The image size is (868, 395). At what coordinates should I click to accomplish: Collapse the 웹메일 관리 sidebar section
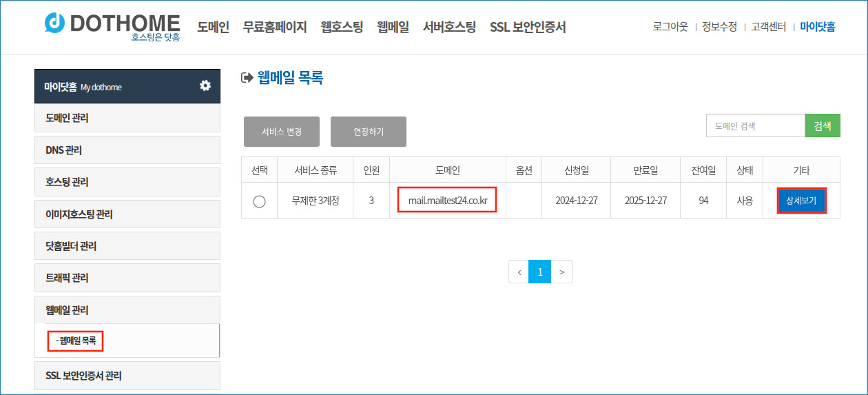pyautogui.click(x=127, y=310)
